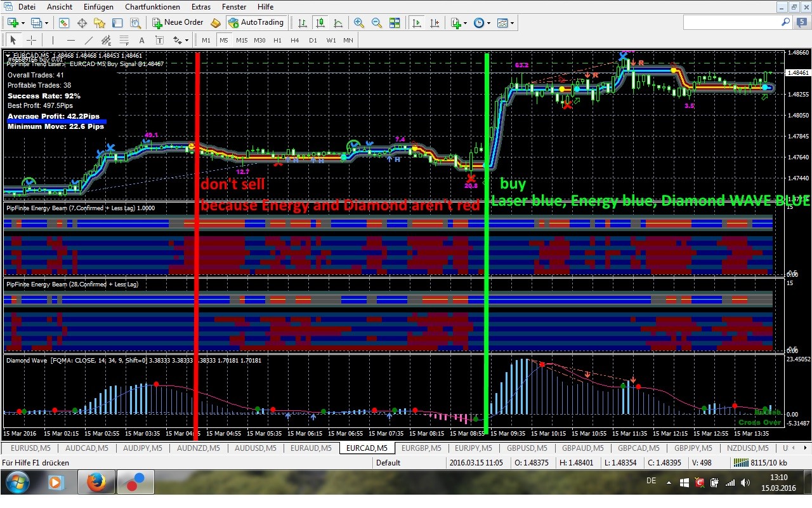Open a new chart window
Image resolution: width=812 pixels, height=508 pixels.
13,23
